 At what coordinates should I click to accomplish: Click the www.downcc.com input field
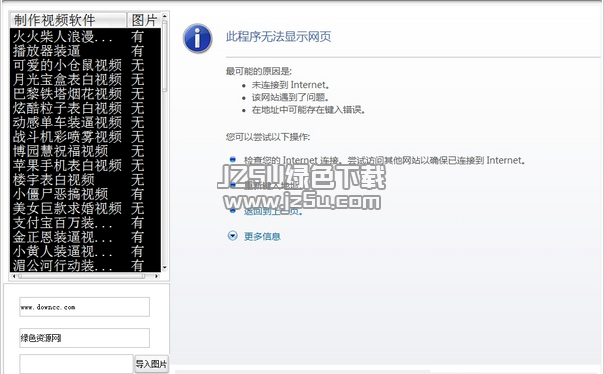84,307
